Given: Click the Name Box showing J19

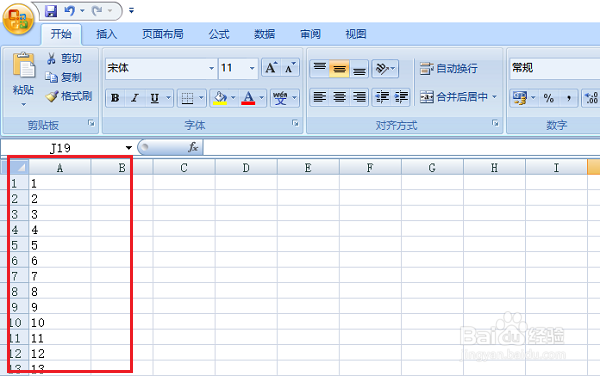Looking at the screenshot, I should point(60,148).
